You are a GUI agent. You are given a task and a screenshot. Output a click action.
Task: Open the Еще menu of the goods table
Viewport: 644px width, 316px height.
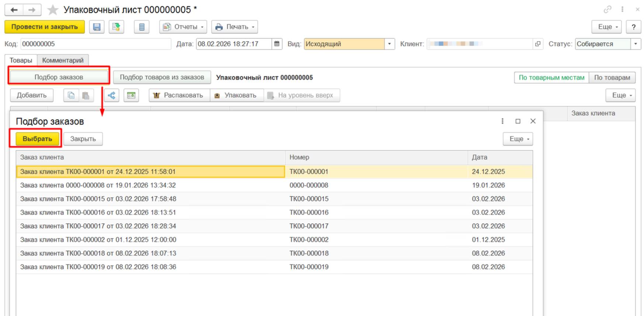pyautogui.click(x=620, y=95)
